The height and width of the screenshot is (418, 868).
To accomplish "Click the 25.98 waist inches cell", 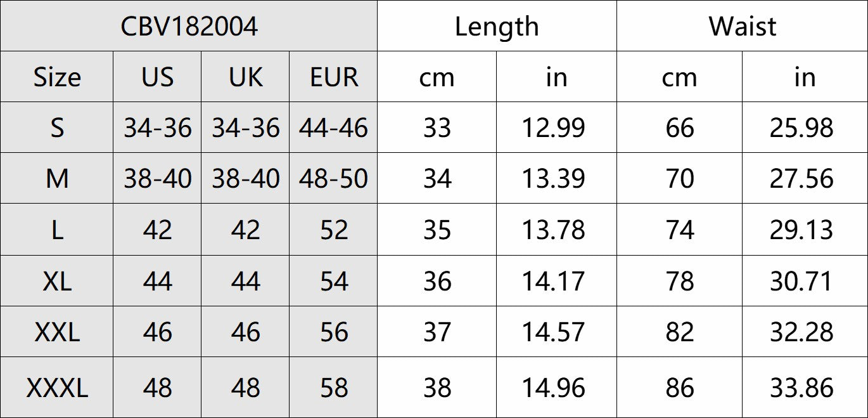I will pos(801,128).
